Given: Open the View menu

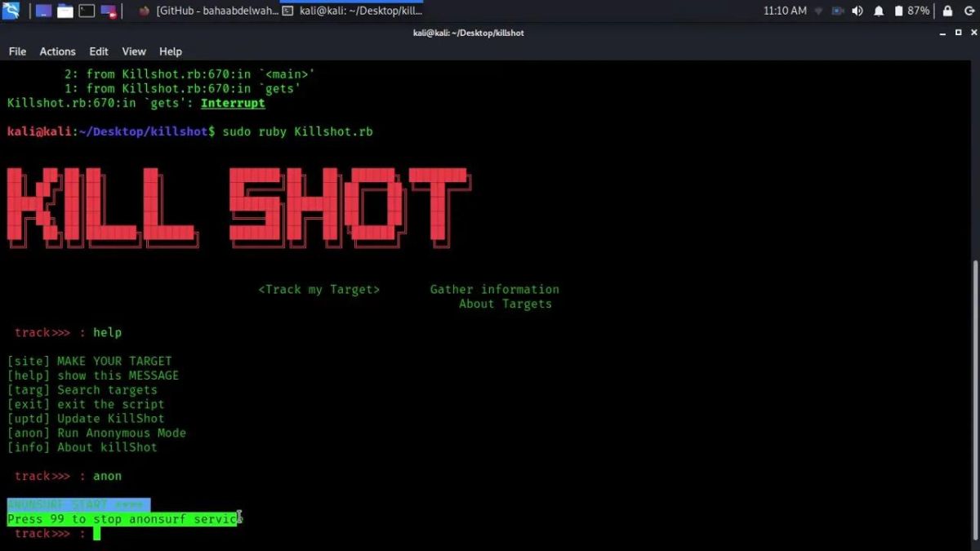Looking at the screenshot, I should click(134, 51).
